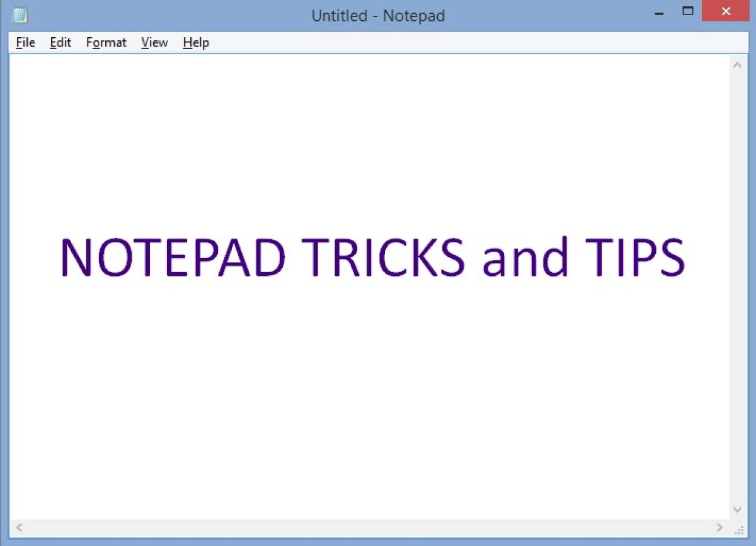
Task: Click the horizontal scrollbar left arrow
Action: click(x=19, y=527)
